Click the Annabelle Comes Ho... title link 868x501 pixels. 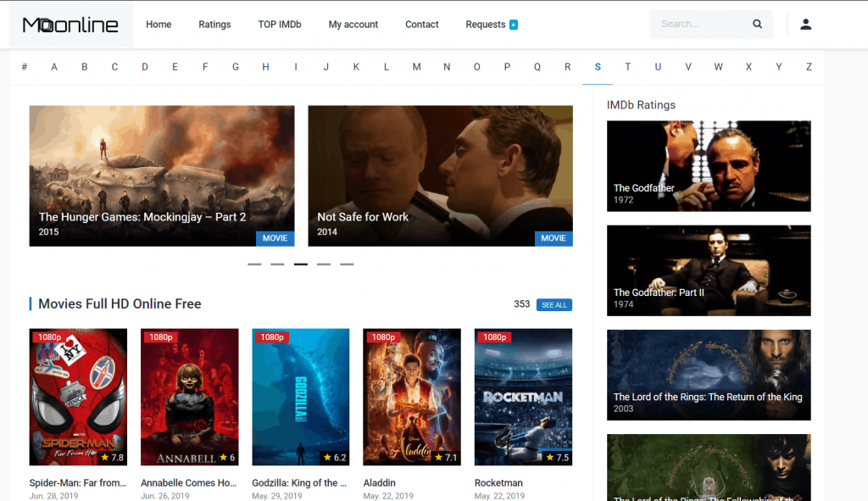pyautogui.click(x=188, y=482)
